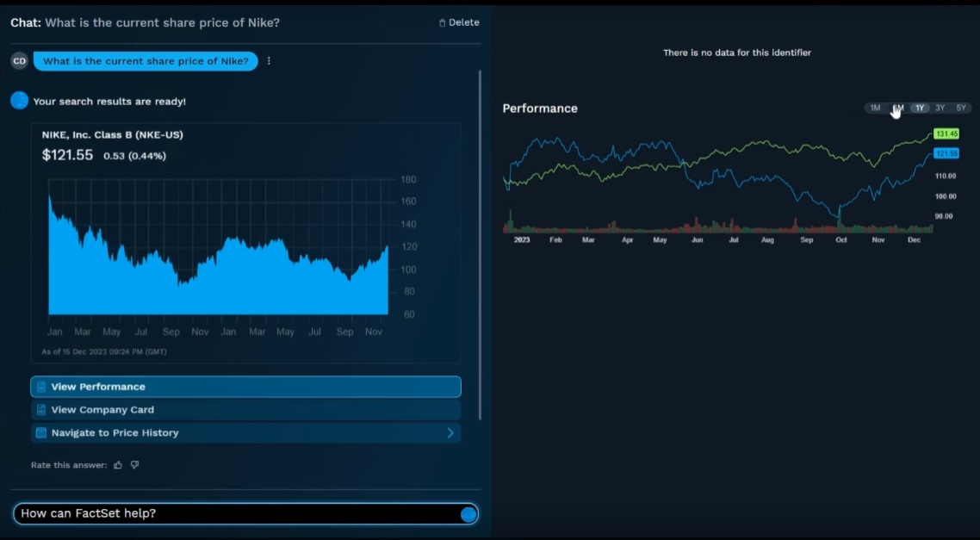Click the document icon on View Company Card
980x540 pixels.
(x=41, y=410)
